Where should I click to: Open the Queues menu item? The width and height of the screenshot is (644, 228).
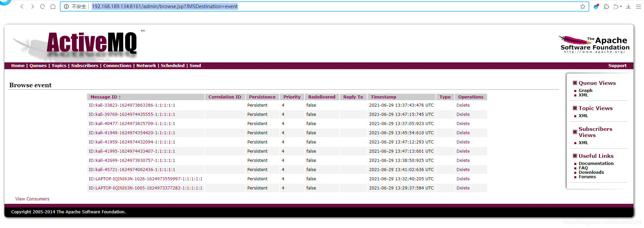pyautogui.click(x=38, y=66)
